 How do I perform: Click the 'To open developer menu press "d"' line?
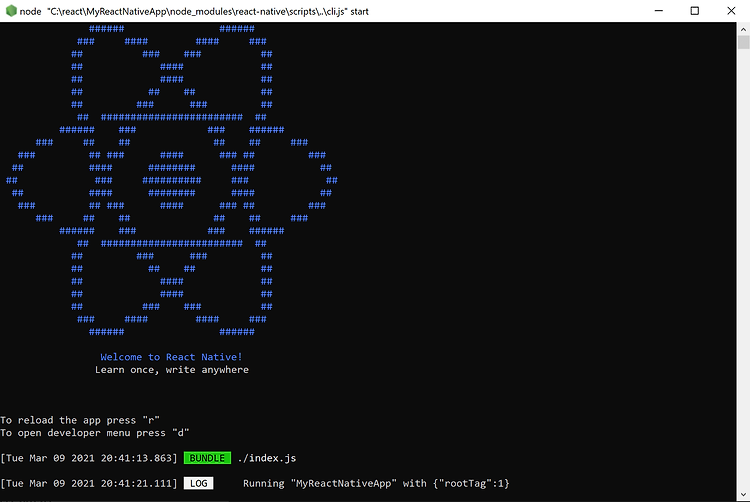[x=95, y=433]
